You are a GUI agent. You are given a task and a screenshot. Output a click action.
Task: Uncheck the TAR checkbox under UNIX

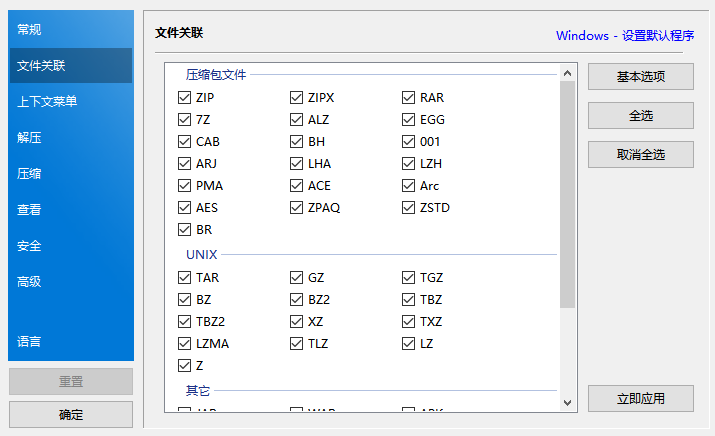pos(184,278)
